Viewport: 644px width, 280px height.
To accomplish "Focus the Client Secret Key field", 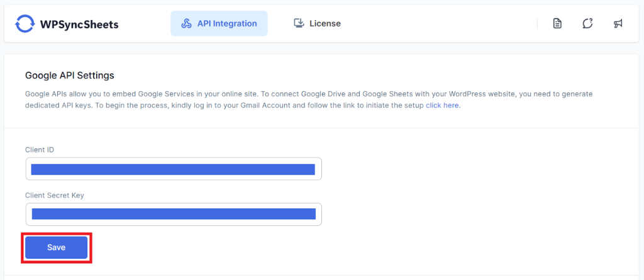I will point(174,214).
